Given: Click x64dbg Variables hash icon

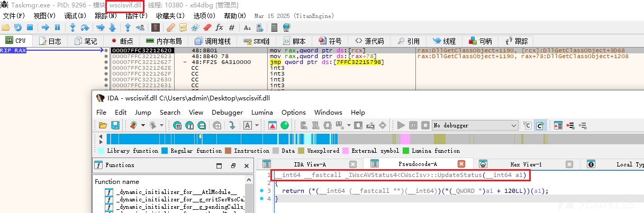Looking at the screenshot, I should 232,27.
